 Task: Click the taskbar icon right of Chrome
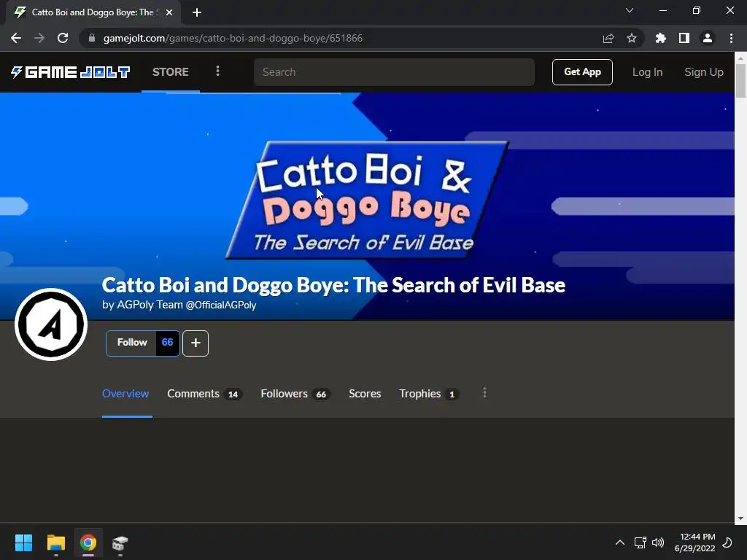[x=120, y=542]
